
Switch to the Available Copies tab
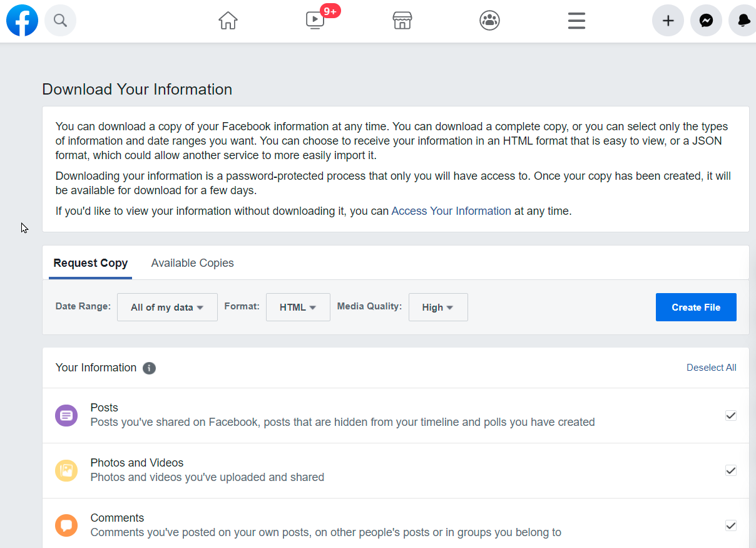tap(193, 263)
